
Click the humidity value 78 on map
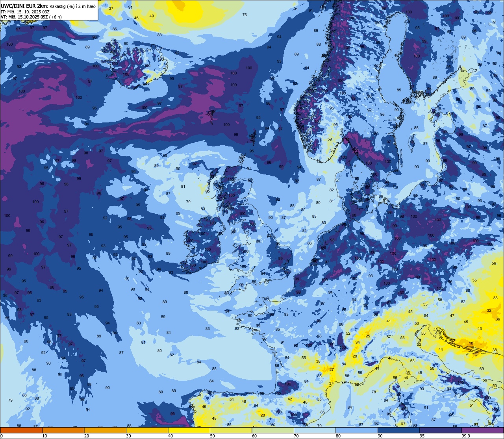[x=374, y=392]
